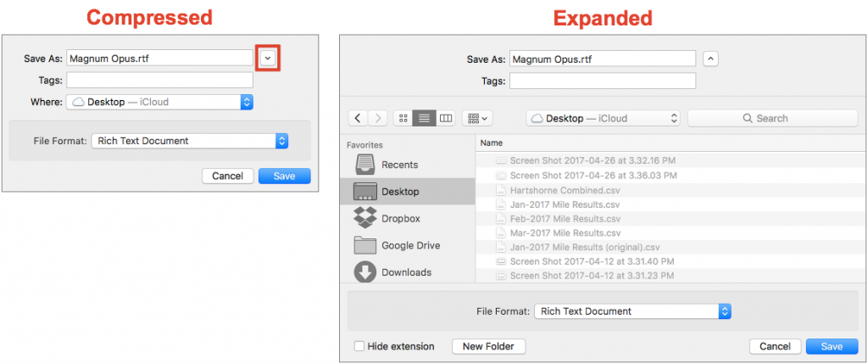This screenshot has height=364, width=868.
Task: Click Save in expanded dialog
Action: click(832, 346)
